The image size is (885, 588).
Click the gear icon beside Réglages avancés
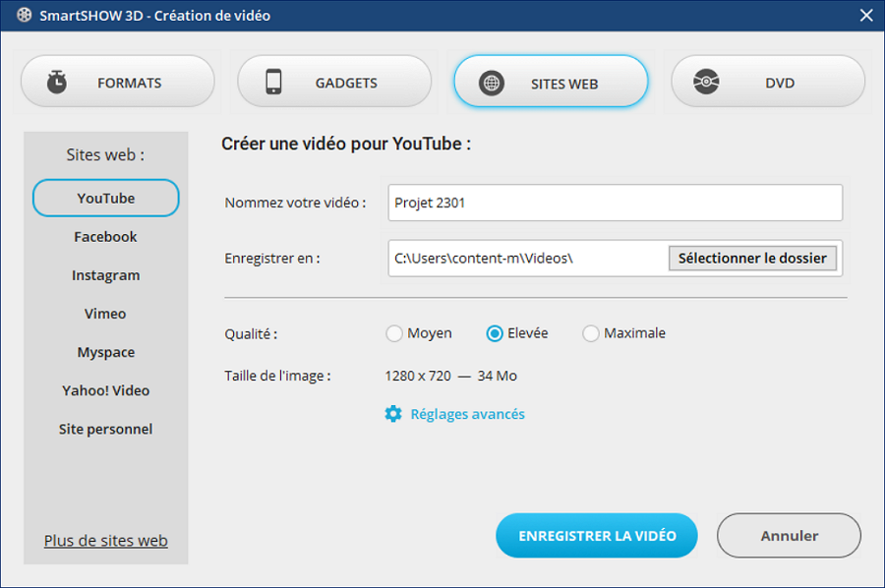tap(393, 414)
